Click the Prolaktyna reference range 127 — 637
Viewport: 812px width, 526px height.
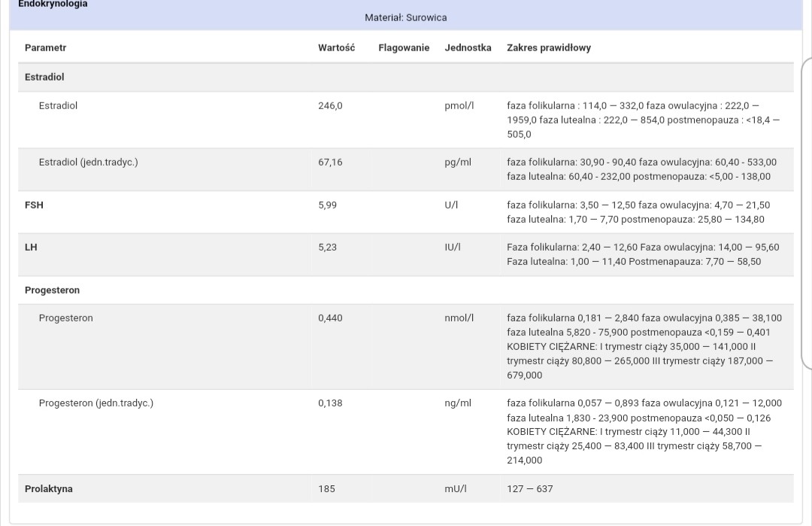pos(529,489)
